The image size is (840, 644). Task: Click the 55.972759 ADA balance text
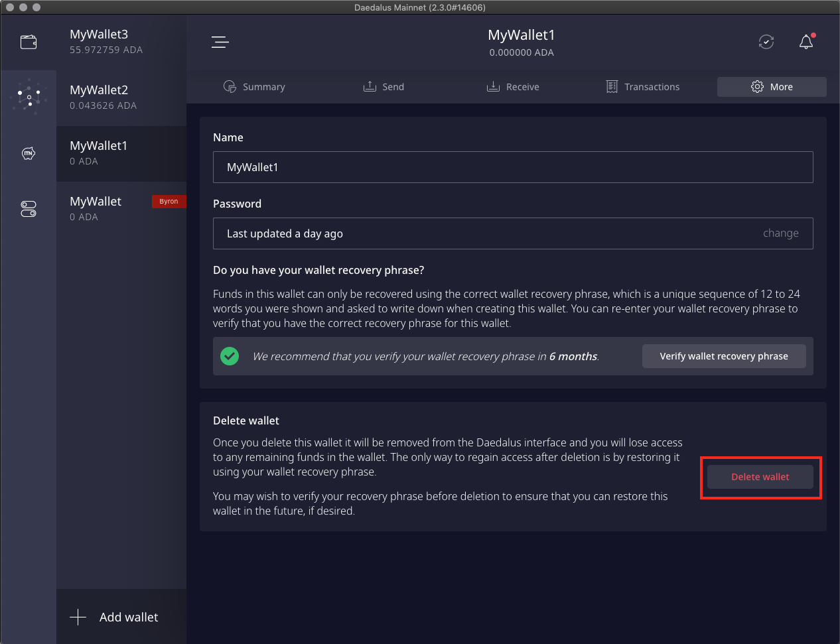click(106, 50)
